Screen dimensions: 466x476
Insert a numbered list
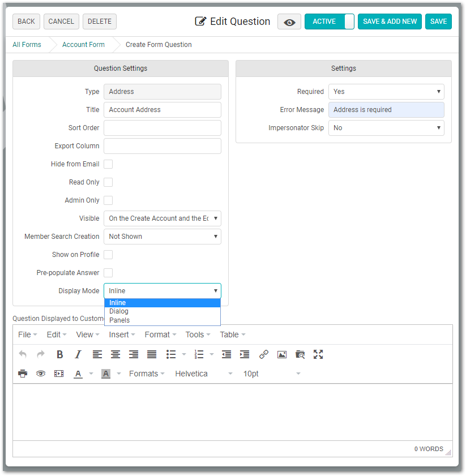pos(199,354)
